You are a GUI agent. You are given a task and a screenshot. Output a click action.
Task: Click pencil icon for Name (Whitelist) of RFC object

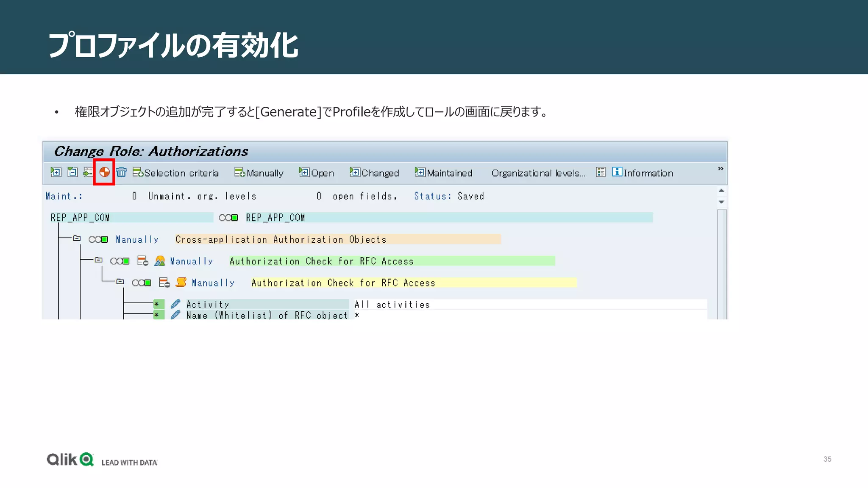tap(175, 315)
